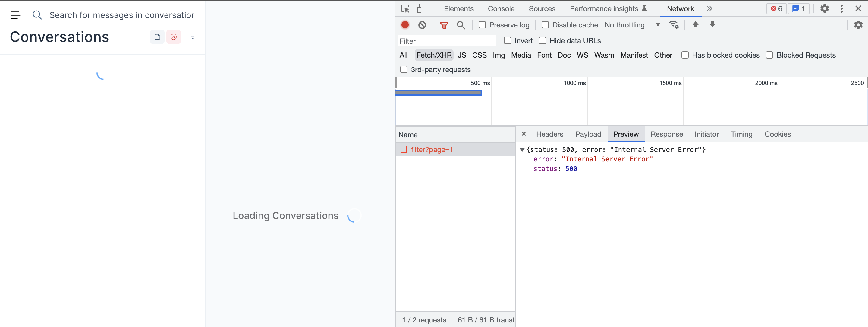Collapse the status 500 JSON object
868x327 pixels.
click(x=522, y=150)
